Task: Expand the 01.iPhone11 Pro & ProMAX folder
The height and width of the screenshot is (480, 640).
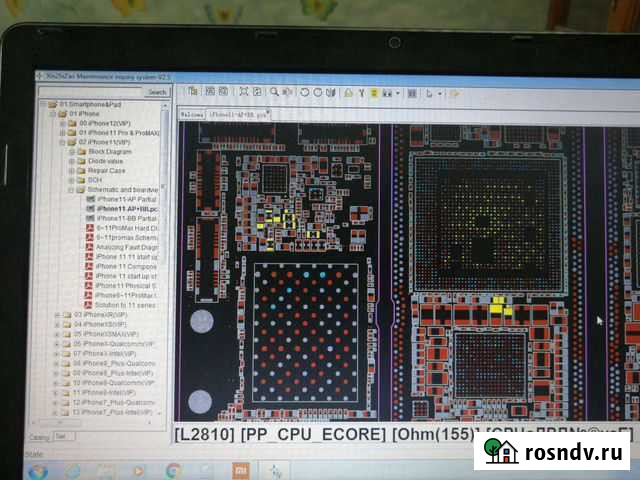Action: pyautogui.click(x=62, y=132)
